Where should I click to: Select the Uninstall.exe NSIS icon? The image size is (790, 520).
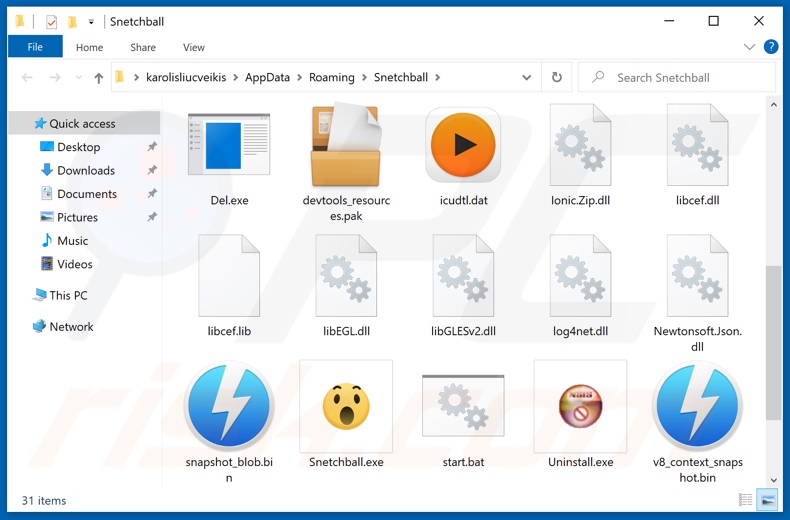coord(580,406)
